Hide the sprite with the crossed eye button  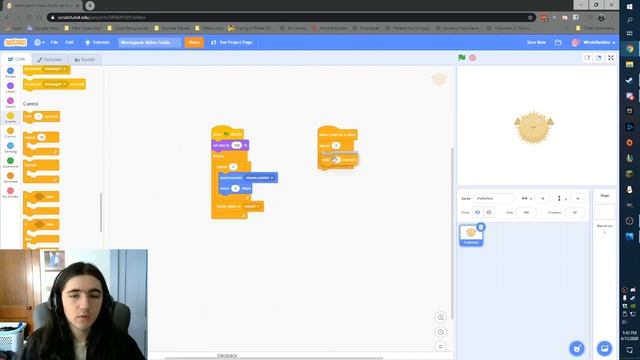(x=489, y=212)
